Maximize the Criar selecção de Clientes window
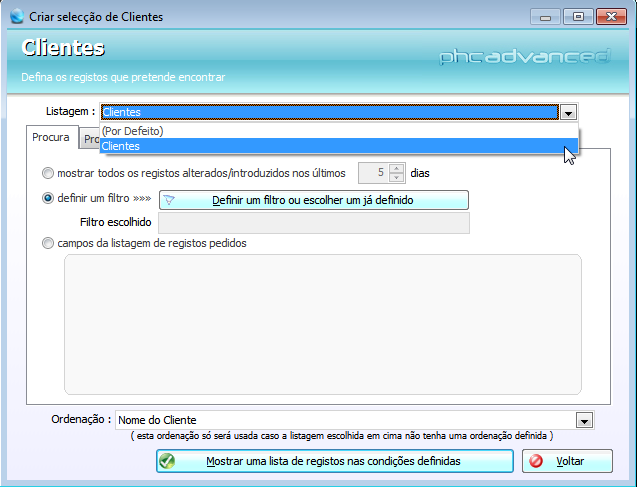The height and width of the screenshot is (487, 637). [578, 17]
